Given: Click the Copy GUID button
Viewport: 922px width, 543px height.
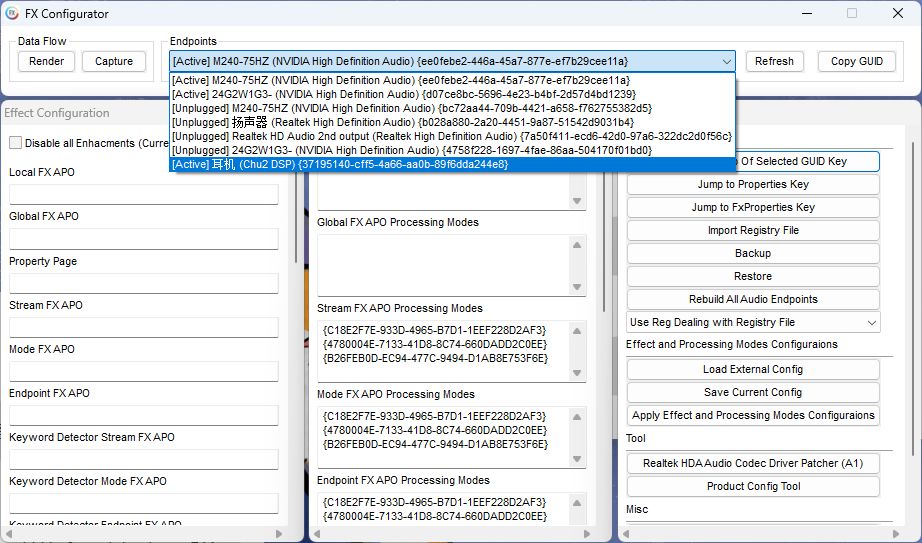Looking at the screenshot, I should pos(857,61).
